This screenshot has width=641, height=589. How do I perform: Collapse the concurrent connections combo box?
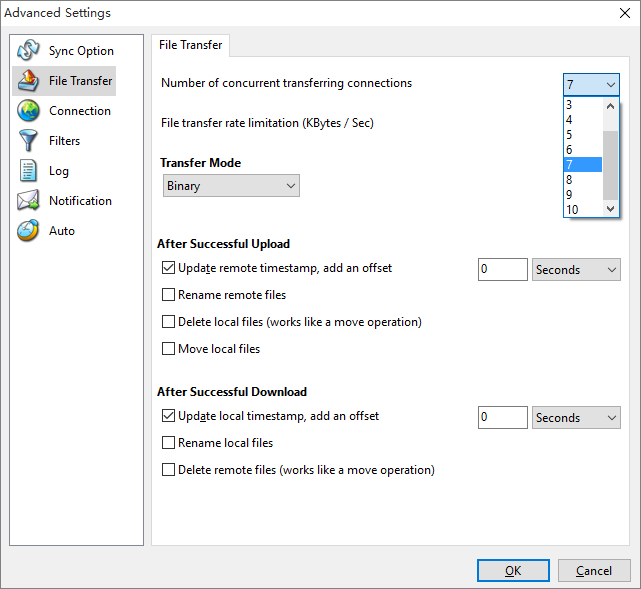point(591,85)
